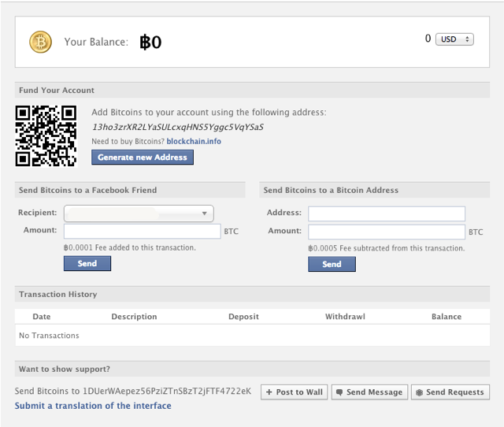Image resolution: width=504 pixels, height=427 pixels.
Task: Click the Description column header
Action: pyautogui.click(x=134, y=317)
